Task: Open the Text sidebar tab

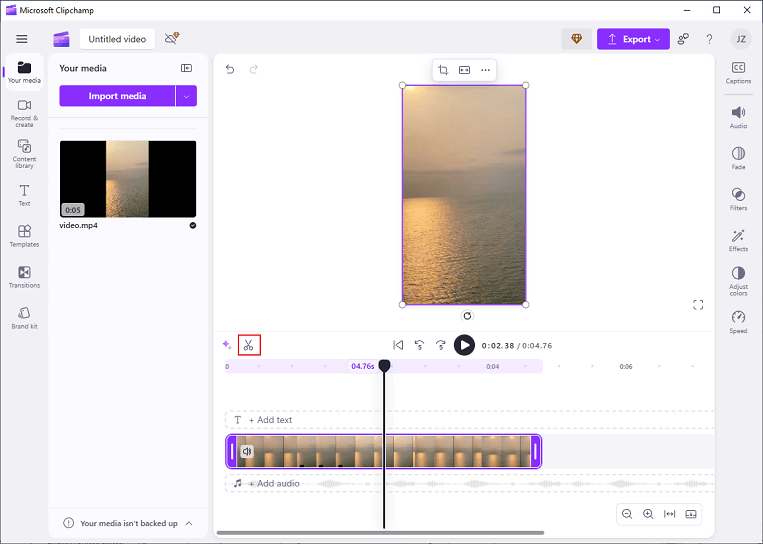Action: click(x=24, y=195)
